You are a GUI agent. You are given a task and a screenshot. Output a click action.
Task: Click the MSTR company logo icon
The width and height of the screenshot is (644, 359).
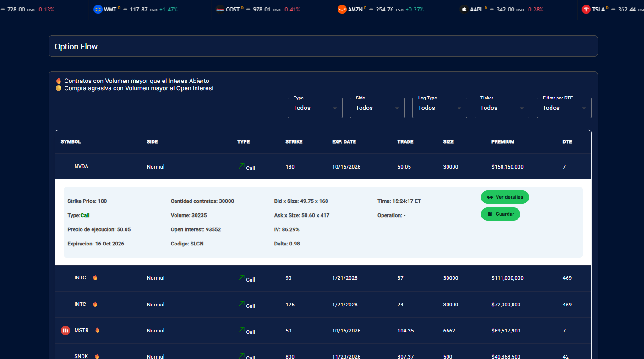(x=65, y=331)
